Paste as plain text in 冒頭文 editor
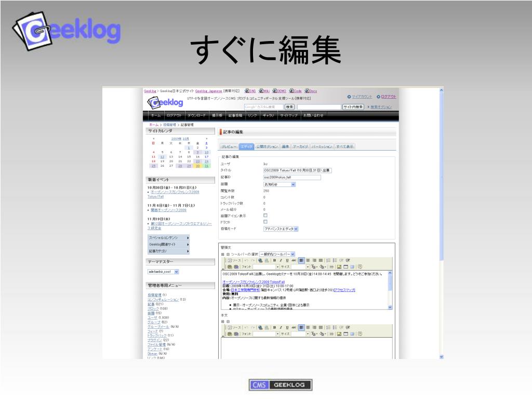This screenshot has height=399, width=532. tap(230, 267)
